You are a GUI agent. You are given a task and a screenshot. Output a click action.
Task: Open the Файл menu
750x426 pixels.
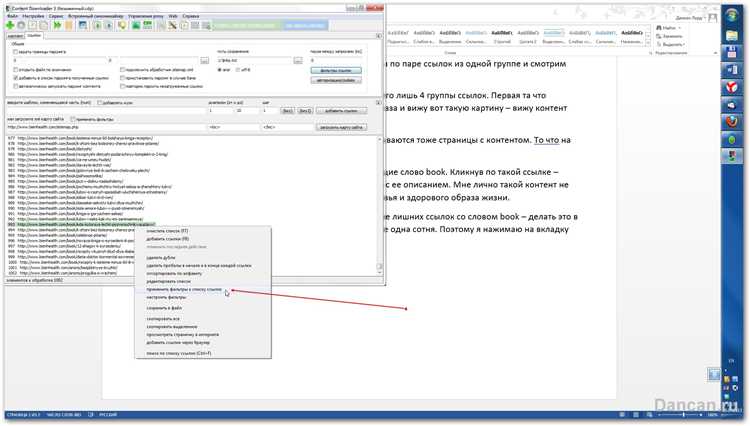(x=12, y=16)
